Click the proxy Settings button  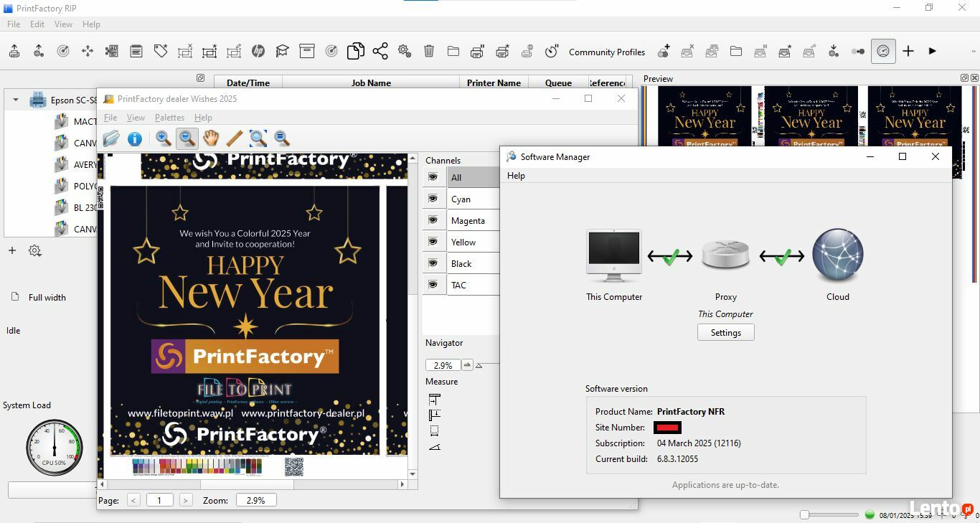[x=725, y=333]
